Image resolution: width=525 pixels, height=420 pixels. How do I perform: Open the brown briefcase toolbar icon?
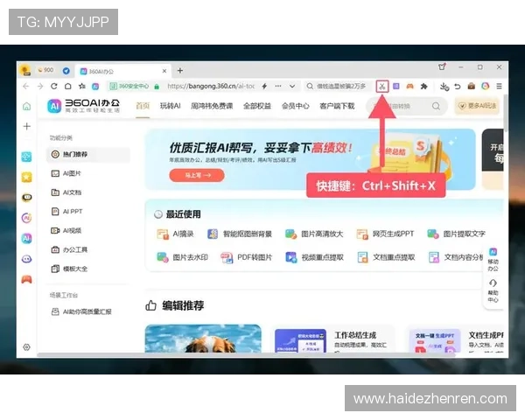[x=472, y=87]
